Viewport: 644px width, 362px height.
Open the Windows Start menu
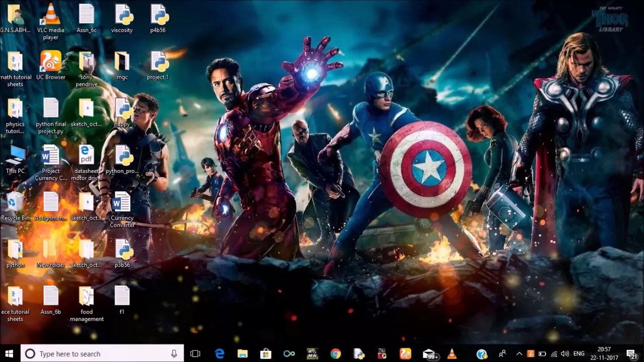pos(9,353)
